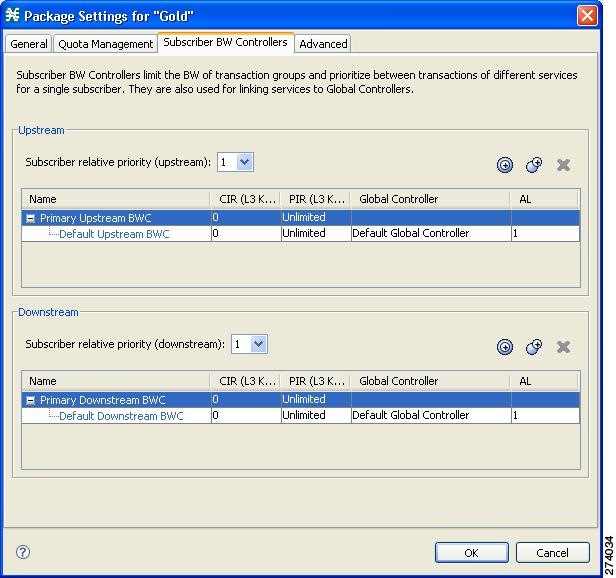Click the downstream AL column header

point(544,381)
